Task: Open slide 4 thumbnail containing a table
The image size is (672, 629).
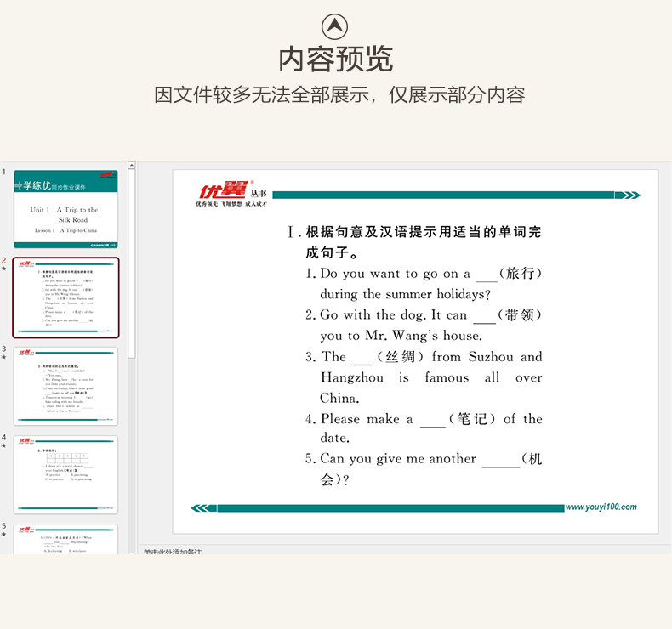Action: pos(65,475)
